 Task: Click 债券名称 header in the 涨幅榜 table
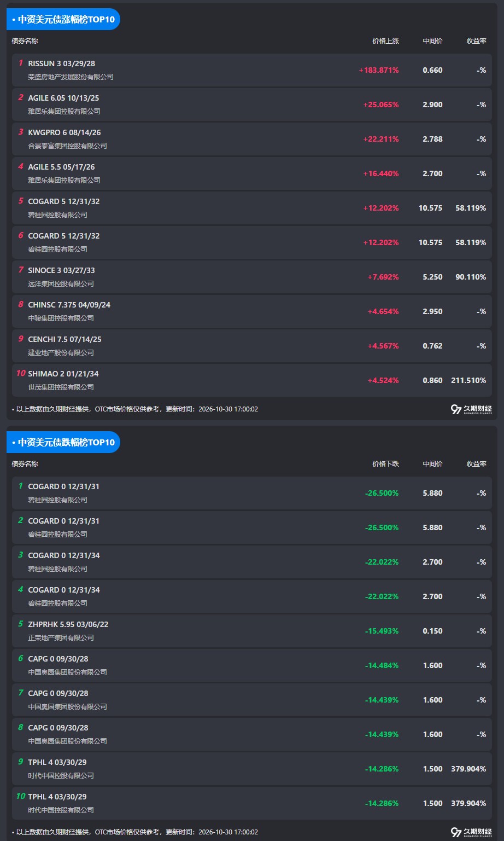pos(25,41)
